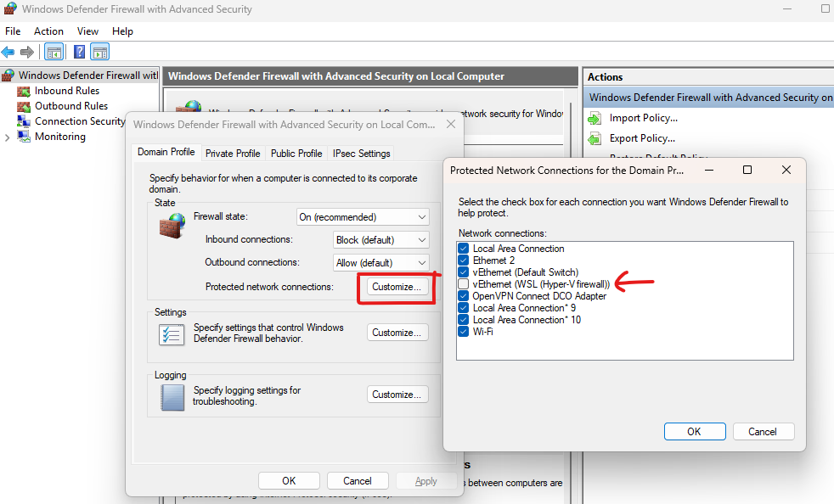This screenshot has height=504, width=834.
Task: Click Cancel in Protected Network Connections dialog
Action: pyautogui.click(x=764, y=432)
